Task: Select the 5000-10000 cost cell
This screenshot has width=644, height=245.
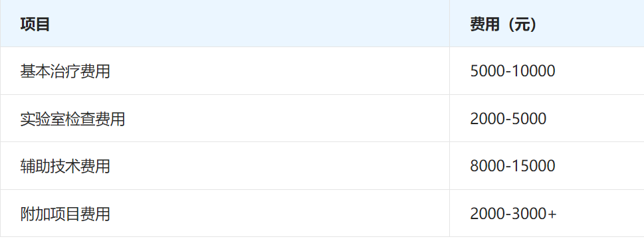Action: [x=547, y=71]
